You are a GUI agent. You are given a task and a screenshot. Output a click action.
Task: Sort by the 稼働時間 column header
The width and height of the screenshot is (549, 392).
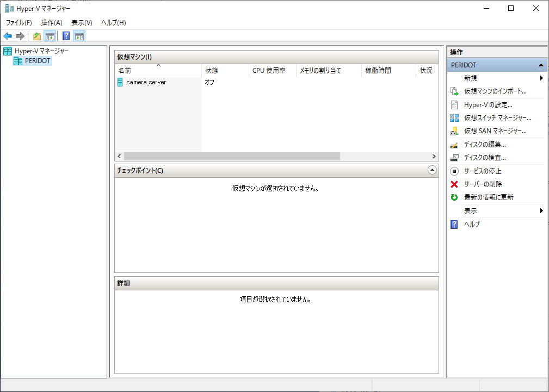click(x=388, y=71)
